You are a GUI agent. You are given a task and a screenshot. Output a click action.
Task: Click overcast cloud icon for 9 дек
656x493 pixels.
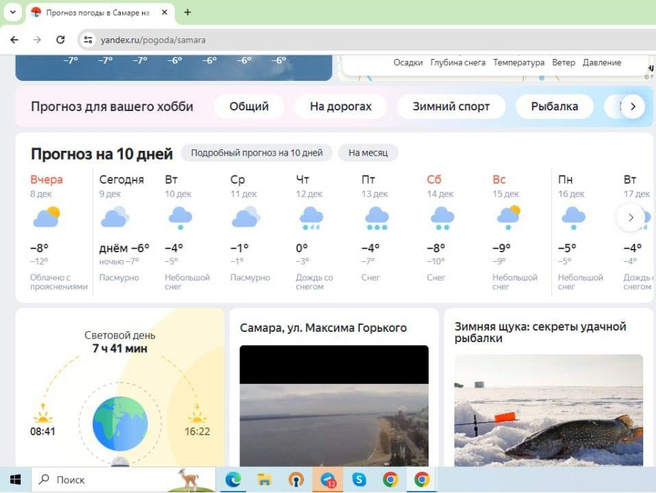click(115, 217)
